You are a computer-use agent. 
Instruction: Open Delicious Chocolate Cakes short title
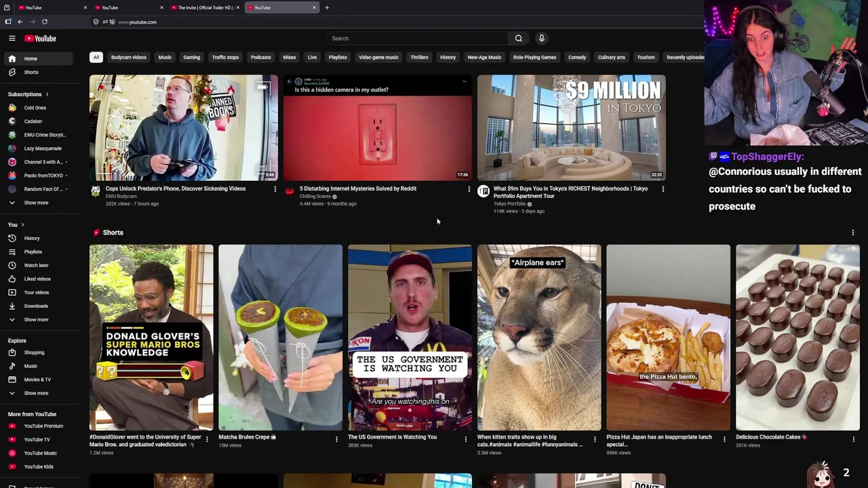coord(770,437)
